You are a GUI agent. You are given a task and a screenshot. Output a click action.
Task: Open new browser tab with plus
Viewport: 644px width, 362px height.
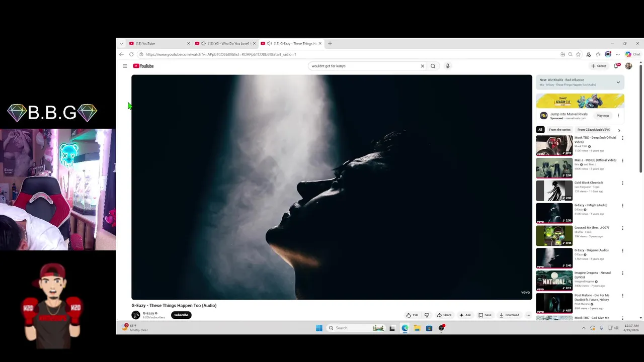point(330,43)
